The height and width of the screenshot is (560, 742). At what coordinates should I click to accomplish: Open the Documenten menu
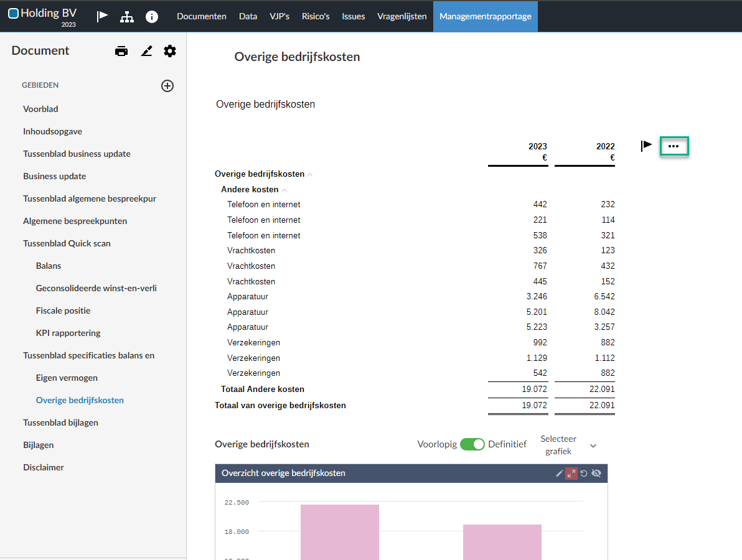[202, 17]
